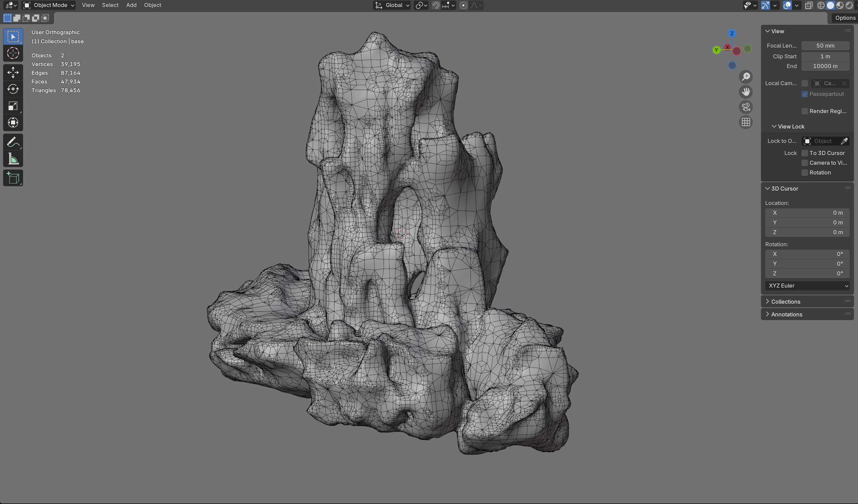Pick the Measure tool

13,159
